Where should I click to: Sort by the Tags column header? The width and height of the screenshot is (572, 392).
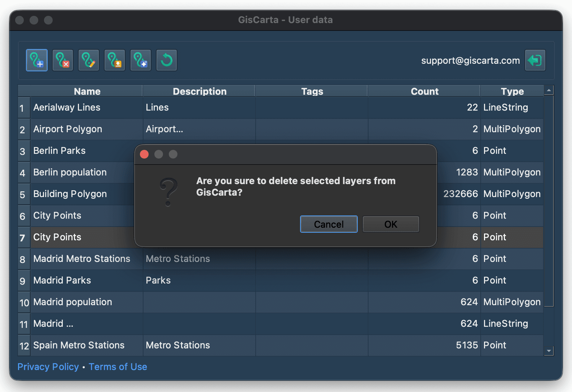point(312,91)
